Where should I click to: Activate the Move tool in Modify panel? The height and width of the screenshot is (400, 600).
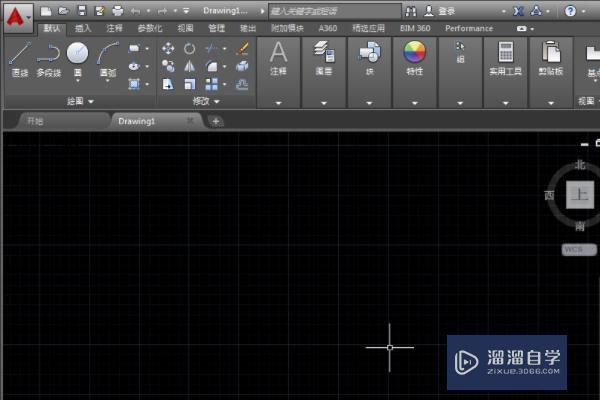click(168, 49)
